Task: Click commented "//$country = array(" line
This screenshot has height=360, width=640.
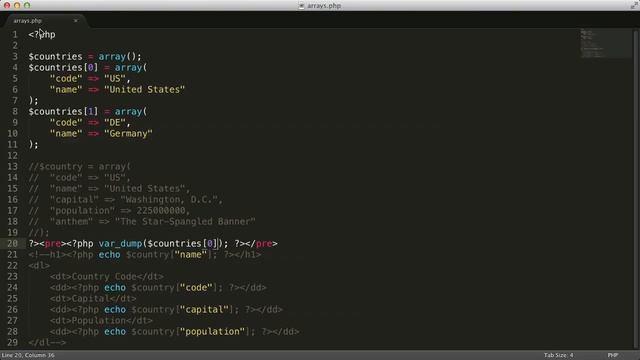Action: (80, 167)
